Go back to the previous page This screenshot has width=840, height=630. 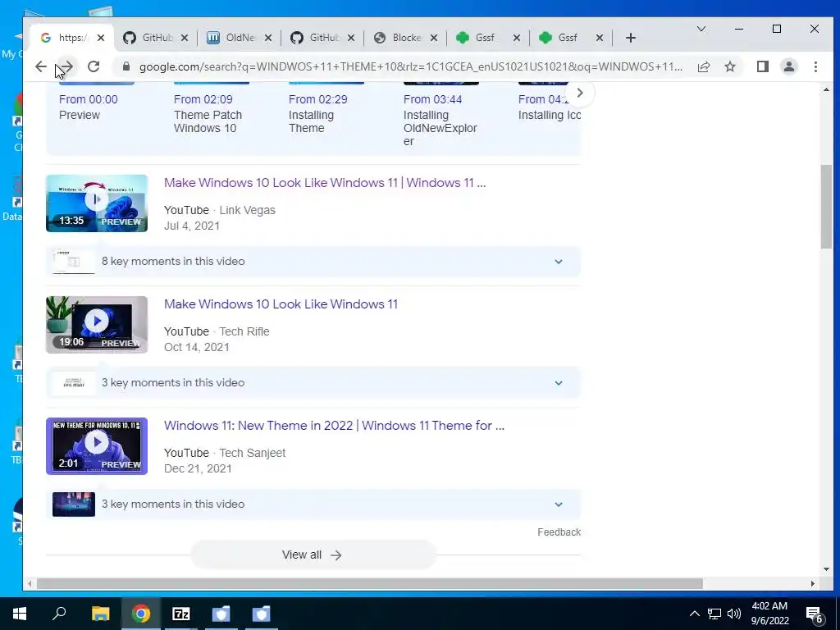(41, 66)
